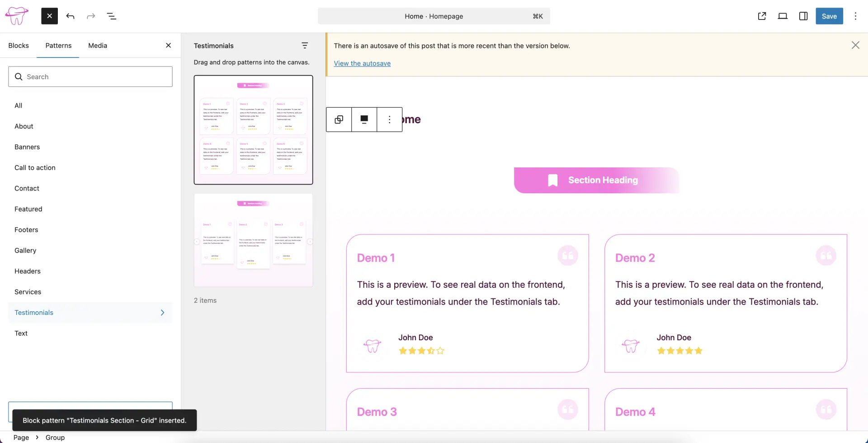Switch to the Blocks tab
The width and height of the screenshot is (868, 443).
coord(19,45)
